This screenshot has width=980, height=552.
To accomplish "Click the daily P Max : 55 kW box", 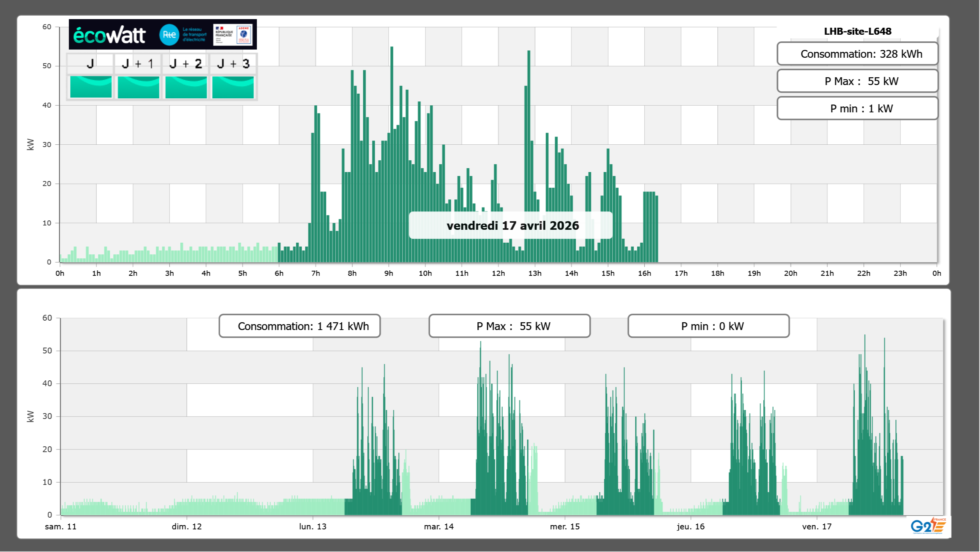I will point(857,81).
